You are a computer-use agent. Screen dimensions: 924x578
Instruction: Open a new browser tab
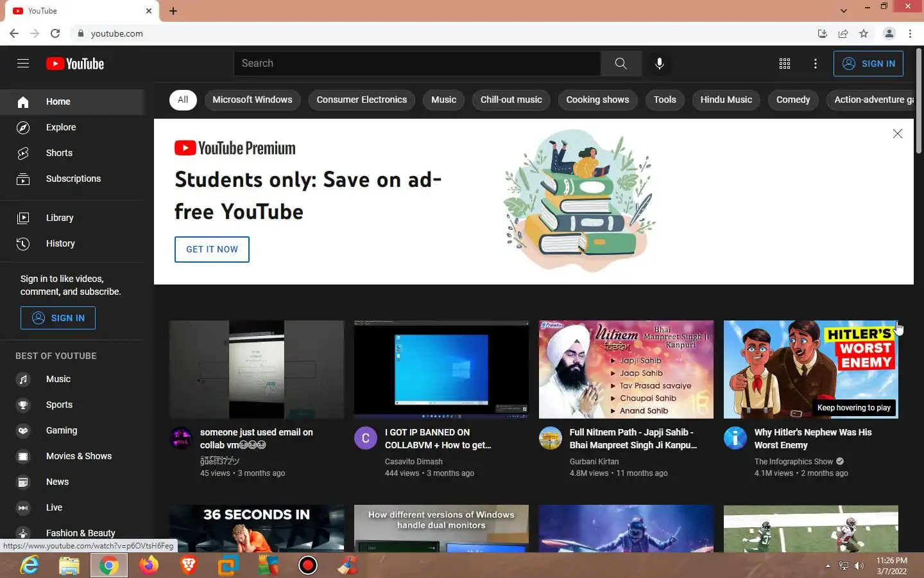[x=173, y=11]
